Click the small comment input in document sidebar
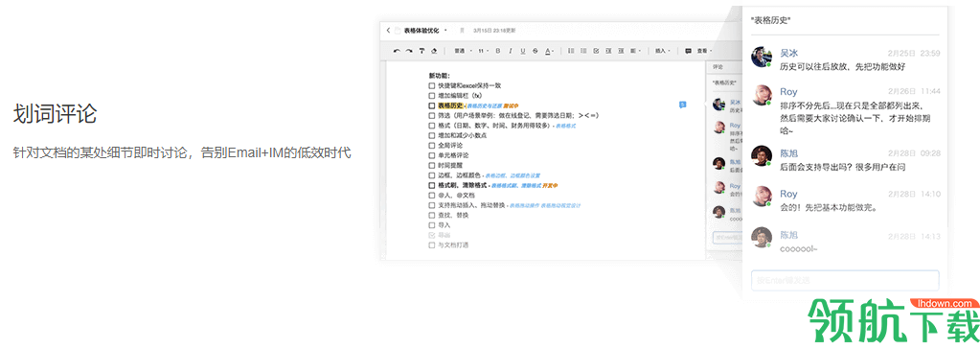The image size is (980, 349). pos(727,237)
